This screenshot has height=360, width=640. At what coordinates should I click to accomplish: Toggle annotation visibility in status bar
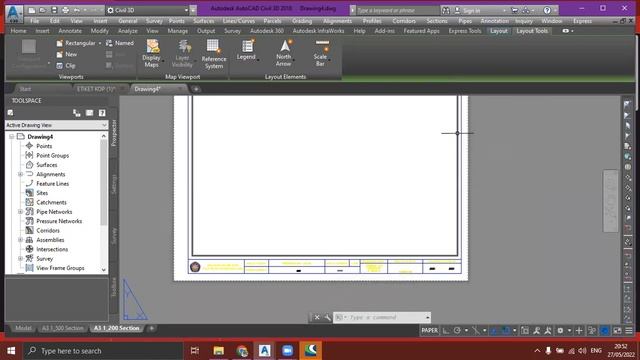tap(536, 331)
